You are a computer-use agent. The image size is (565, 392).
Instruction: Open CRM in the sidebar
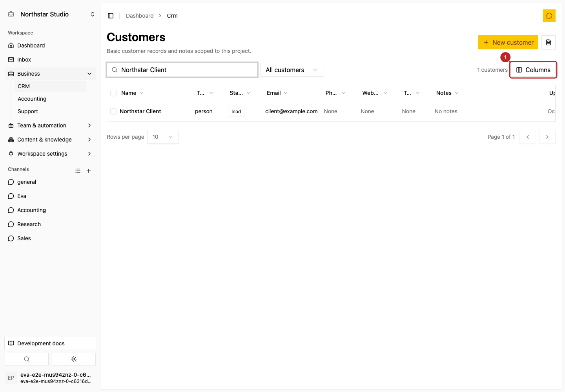tap(50, 86)
